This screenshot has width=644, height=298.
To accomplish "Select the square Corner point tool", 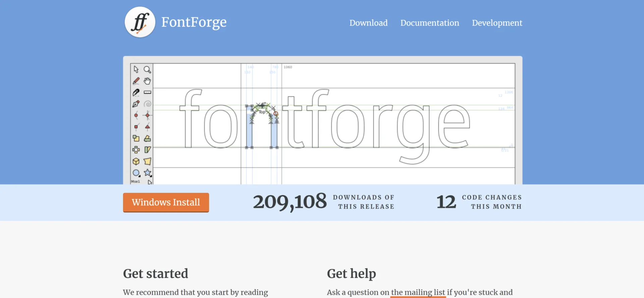I will (136, 127).
